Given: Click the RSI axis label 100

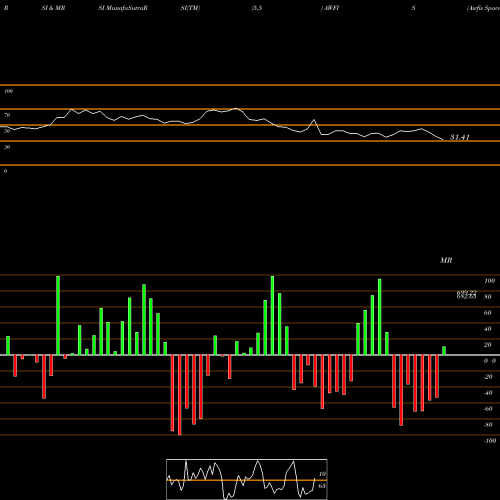Looking at the screenshot, I should [8, 91].
